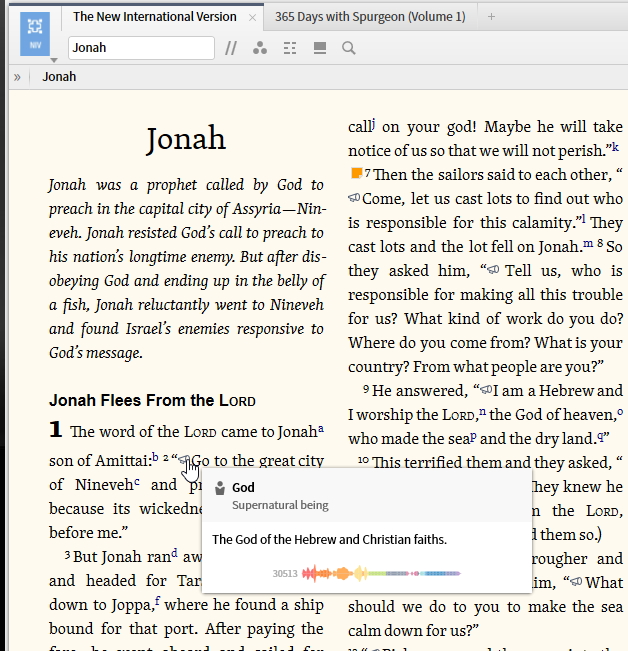
Task: Click speaker icon before 'Go to the great city'
Action: coord(184,460)
